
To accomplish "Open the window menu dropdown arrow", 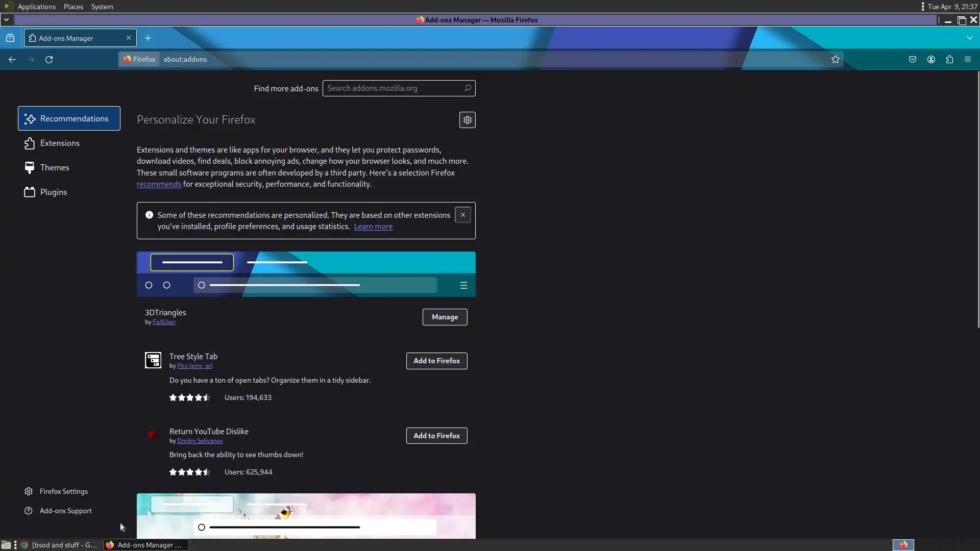I will pyautogui.click(x=6, y=20).
